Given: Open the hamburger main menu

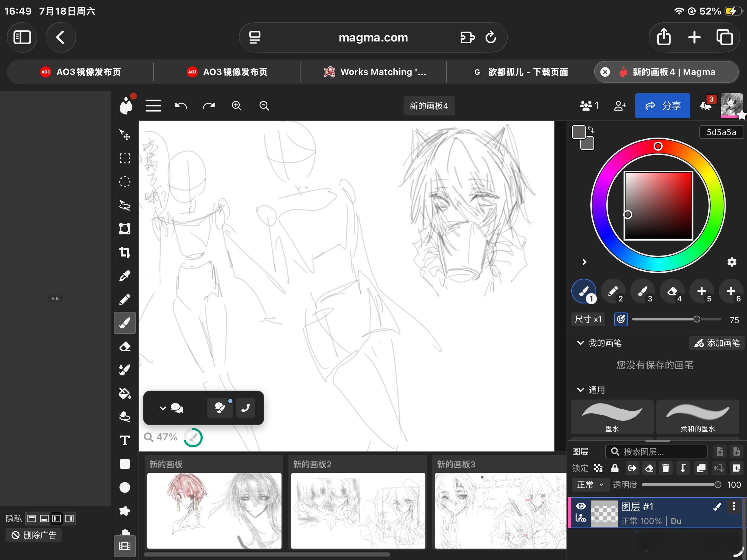Looking at the screenshot, I should pos(153,106).
